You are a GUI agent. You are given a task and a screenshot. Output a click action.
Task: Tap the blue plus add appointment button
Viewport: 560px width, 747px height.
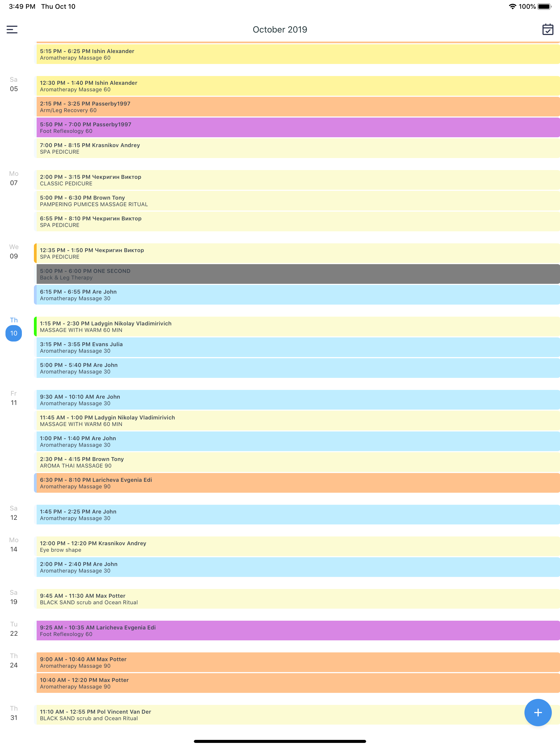click(538, 713)
